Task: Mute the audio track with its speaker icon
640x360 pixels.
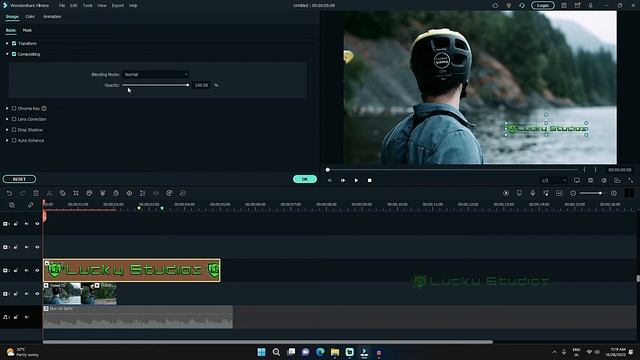Action: [x=27, y=317]
